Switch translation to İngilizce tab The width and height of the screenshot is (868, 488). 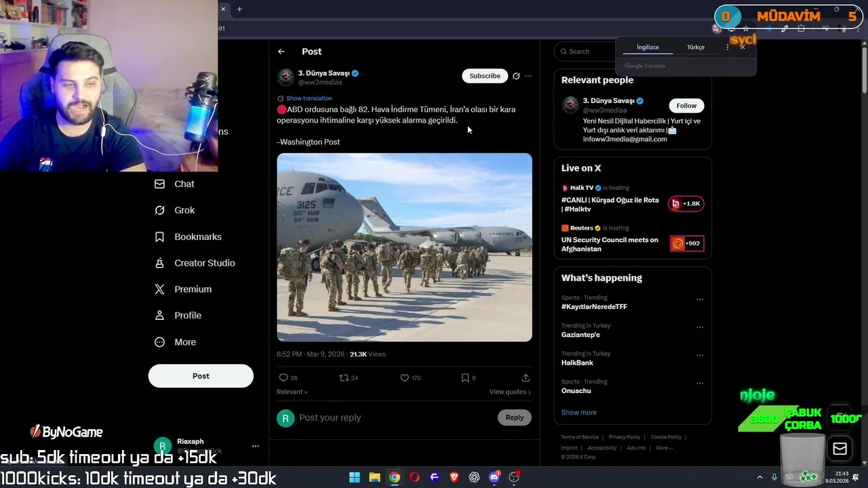point(648,47)
